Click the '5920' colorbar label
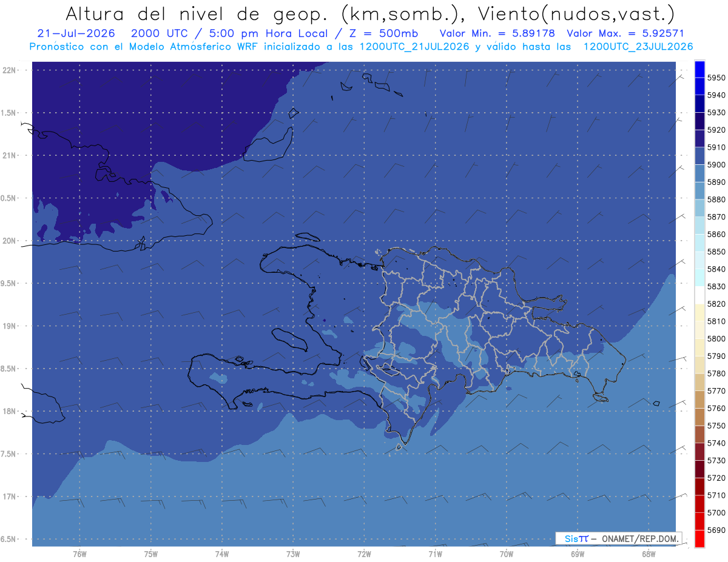This screenshot has height=562, width=728. click(716, 130)
